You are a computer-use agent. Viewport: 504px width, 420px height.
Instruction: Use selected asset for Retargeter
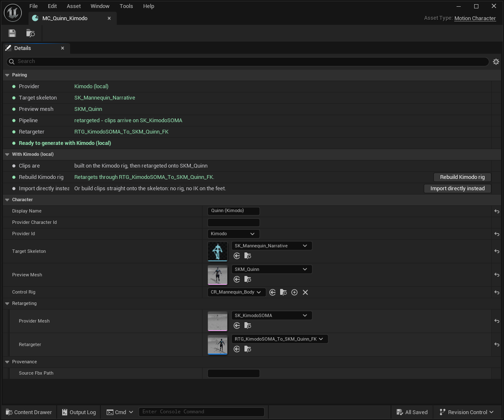(x=237, y=349)
